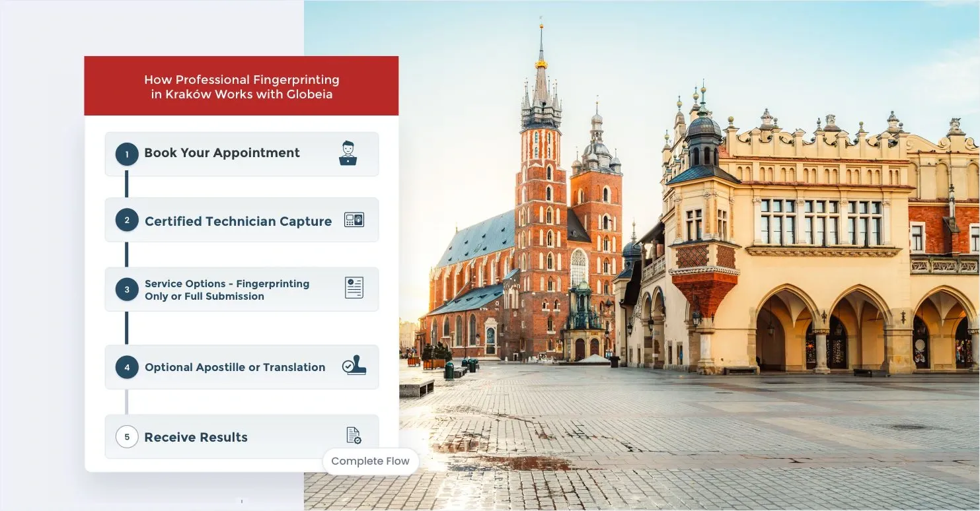Click the results document icon in step 5
This screenshot has height=511, width=980.
tap(354, 436)
